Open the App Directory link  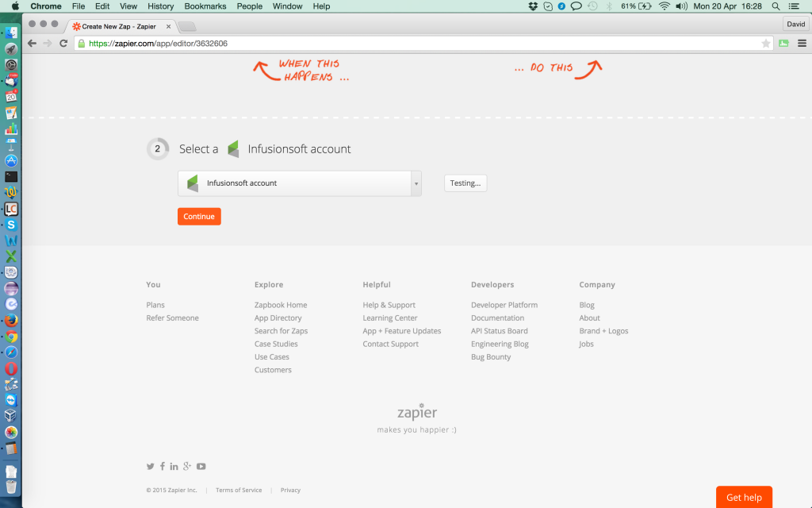pyautogui.click(x=278, y=317)
